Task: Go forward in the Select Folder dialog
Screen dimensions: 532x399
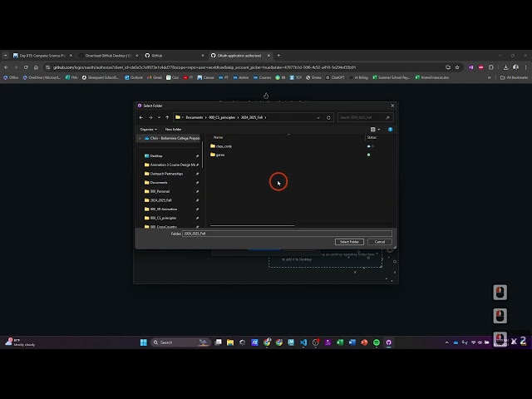Action: pos(150,117)
